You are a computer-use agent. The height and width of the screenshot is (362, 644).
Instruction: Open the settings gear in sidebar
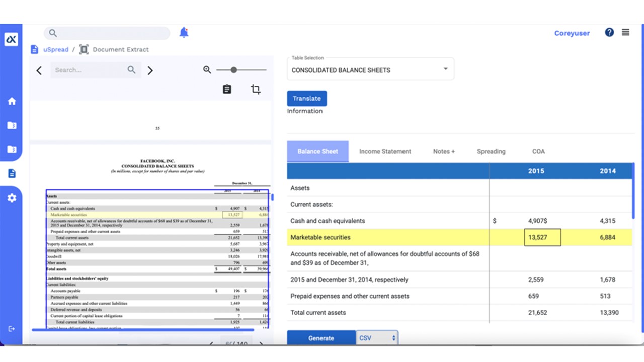tap(12, 198)
